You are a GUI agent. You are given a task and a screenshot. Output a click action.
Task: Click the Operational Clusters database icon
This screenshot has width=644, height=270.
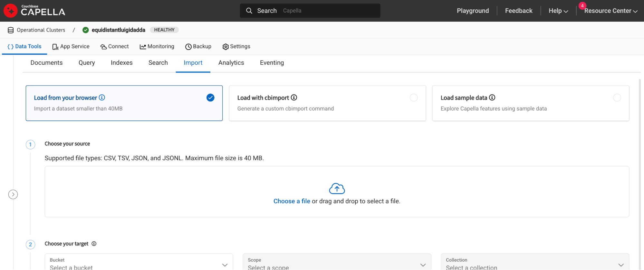pyautogui.click(x=11, y=30)
